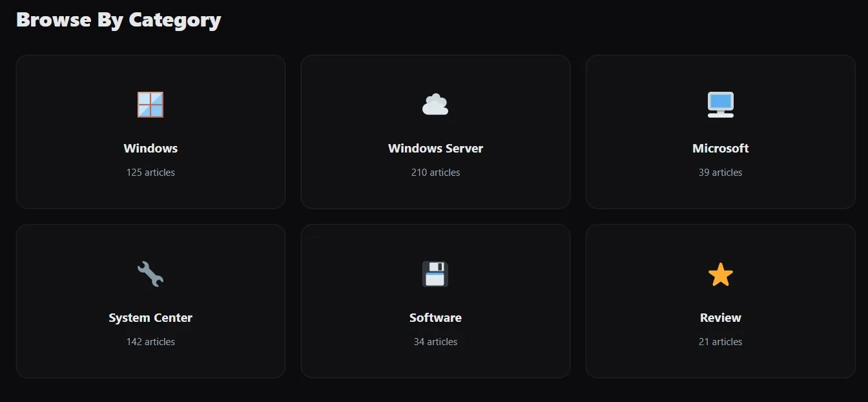Viewport: 868px width, 402px height.
Task: Open the Windows category title
Action: tap(150, 148)
